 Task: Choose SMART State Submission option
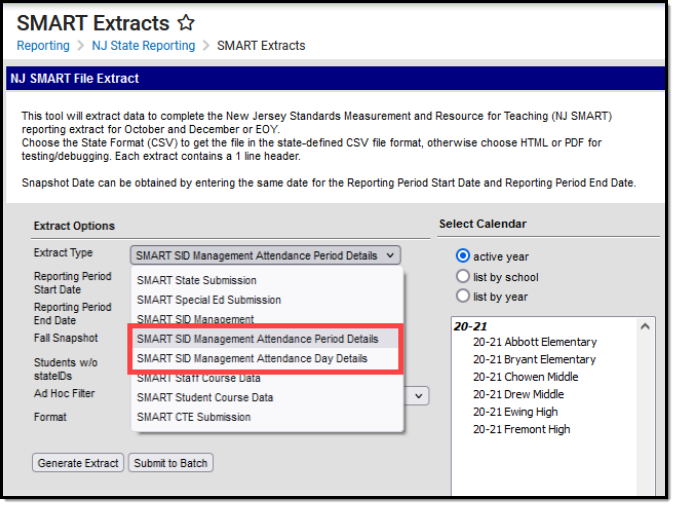[267, 280]
